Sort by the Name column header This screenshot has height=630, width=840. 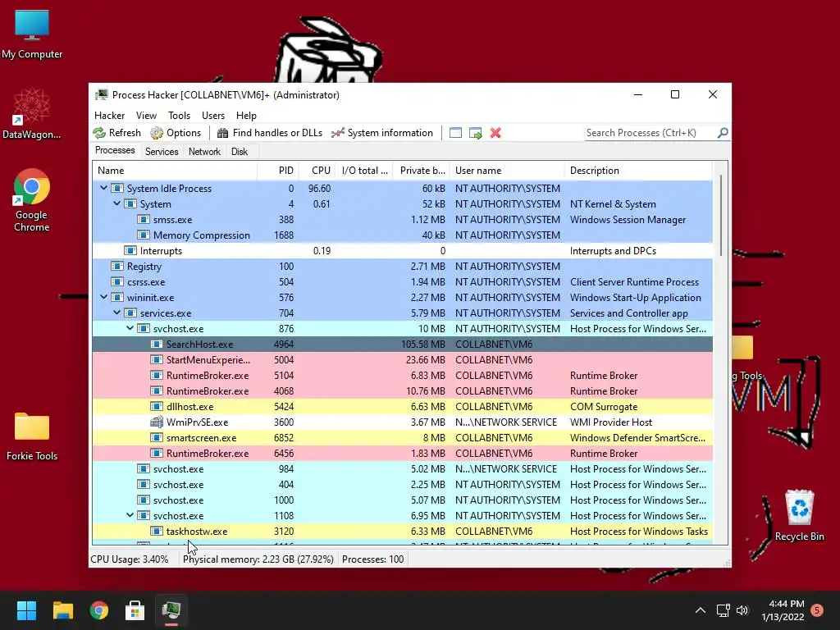coord(175,171)
